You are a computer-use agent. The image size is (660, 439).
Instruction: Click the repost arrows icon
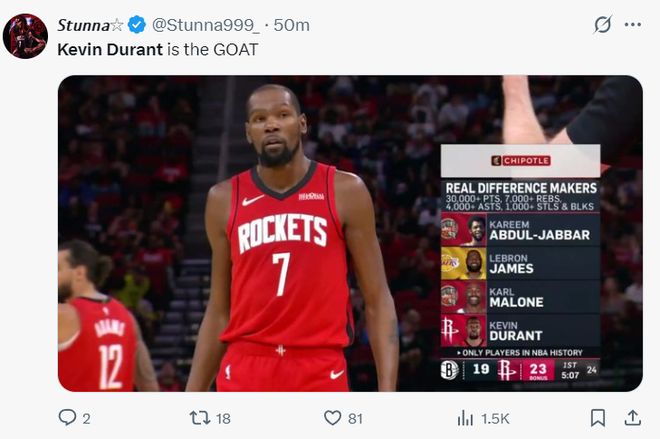coord(200,418)
